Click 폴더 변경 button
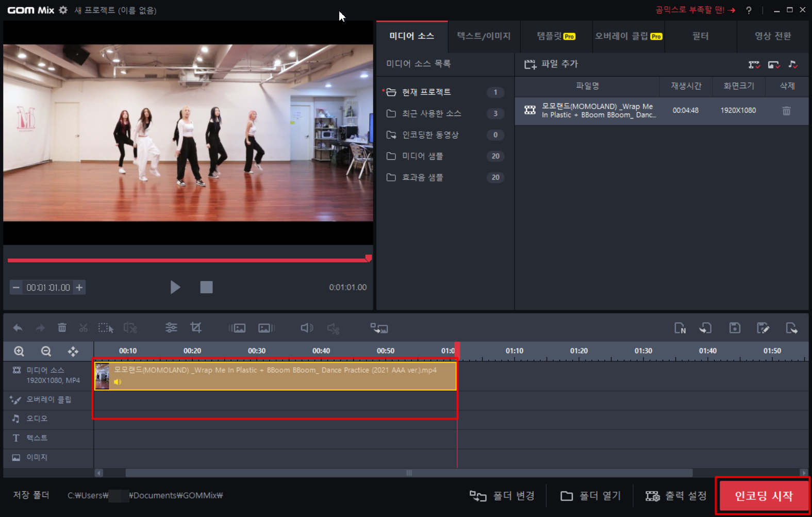Viewport: 812px width, 517px height. point(502,496)
